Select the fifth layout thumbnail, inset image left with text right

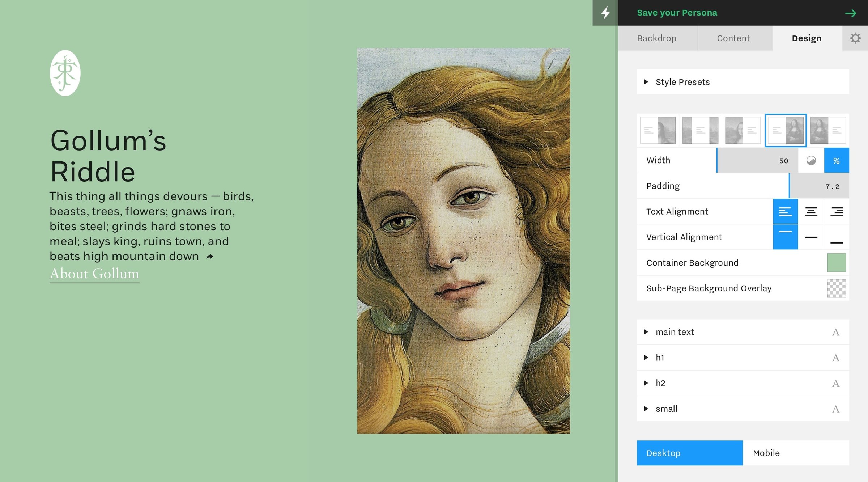[828, 130]
